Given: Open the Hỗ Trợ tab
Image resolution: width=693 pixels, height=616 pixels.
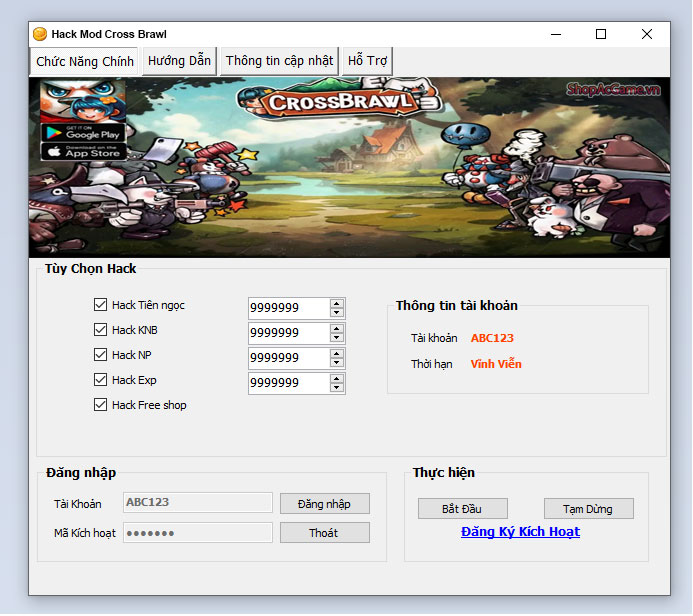Looking at the screenshot, I should point(367,61).
